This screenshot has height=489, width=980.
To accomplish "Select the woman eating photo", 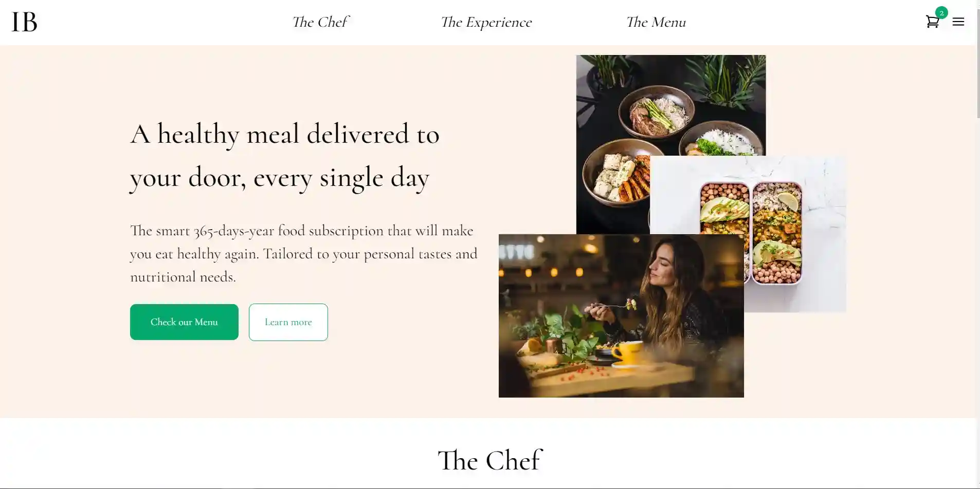I will (x=621, y=315).
